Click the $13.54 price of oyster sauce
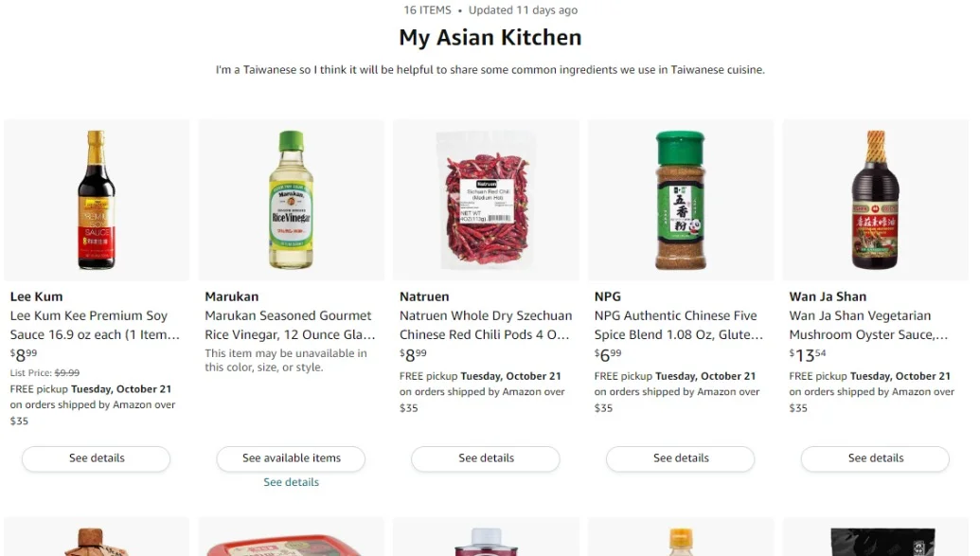This screenshot has height=556, width=980. click(808, 355)
